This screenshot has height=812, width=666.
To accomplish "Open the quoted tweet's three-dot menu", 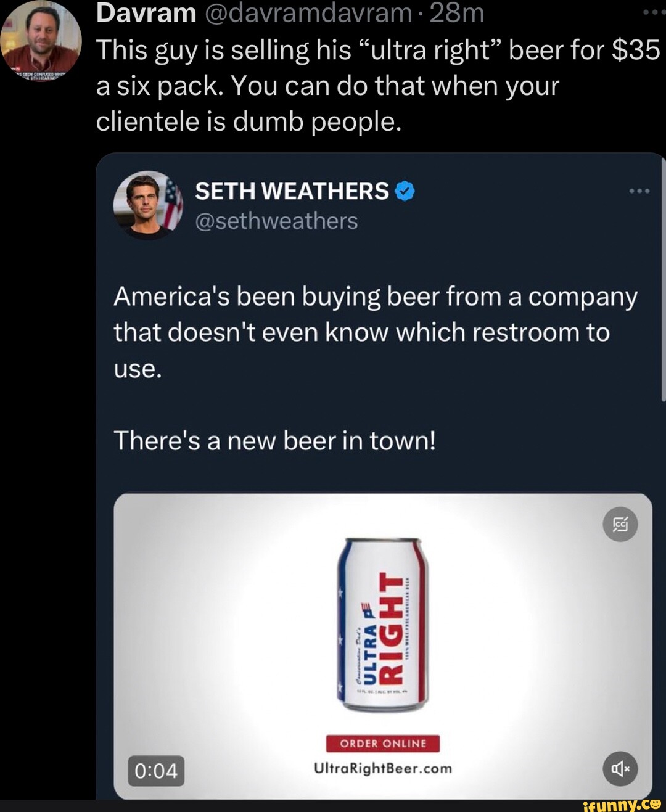I will point(639,191).
